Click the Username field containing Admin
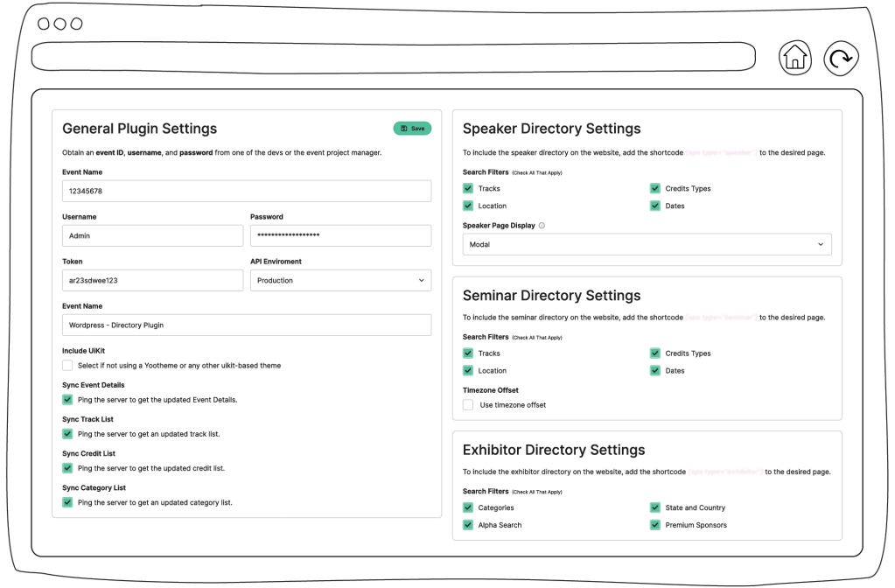Screen dimensions: 895x588 [152, 235]
